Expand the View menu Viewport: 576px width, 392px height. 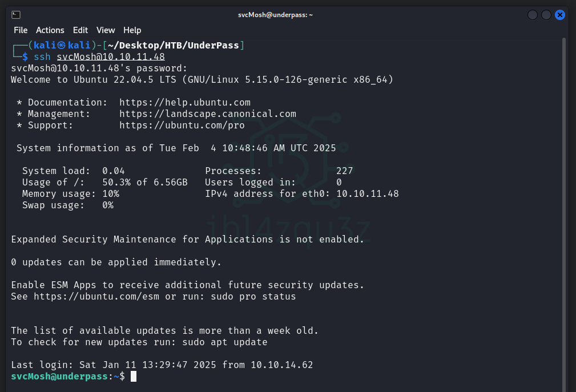click(106, 30)
